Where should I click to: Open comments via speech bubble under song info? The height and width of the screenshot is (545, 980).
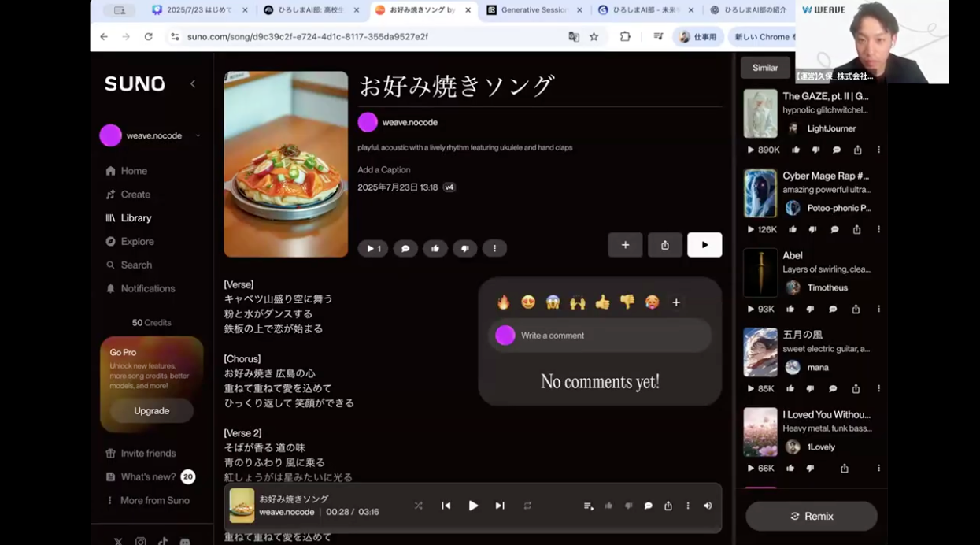click(x=405, y=248)
